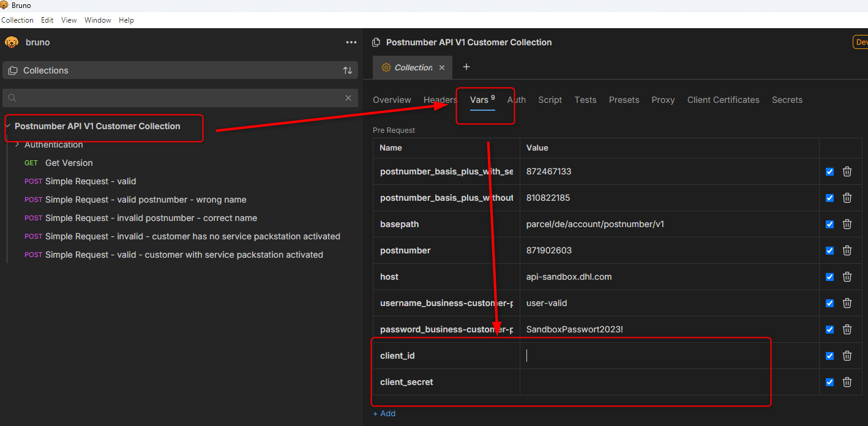Open the Collection menu

tap(17, 20)
